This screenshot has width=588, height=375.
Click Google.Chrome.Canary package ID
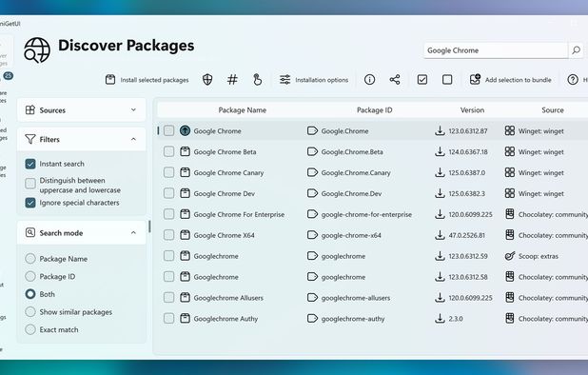pos(356,173)
